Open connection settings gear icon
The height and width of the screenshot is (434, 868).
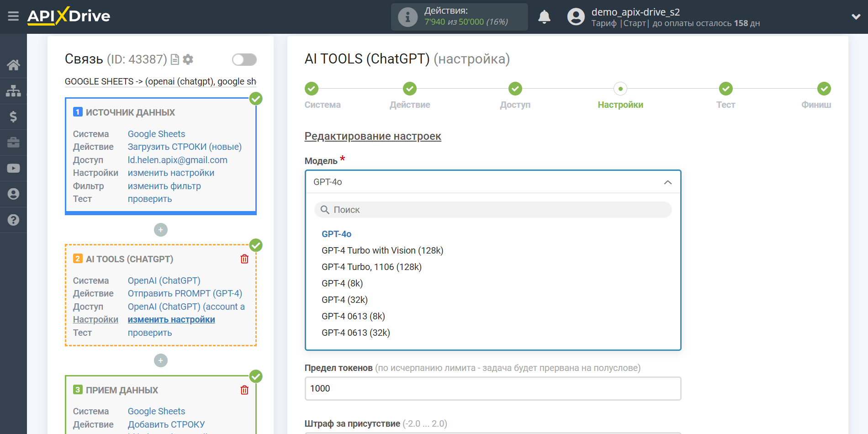pos(188,59)
